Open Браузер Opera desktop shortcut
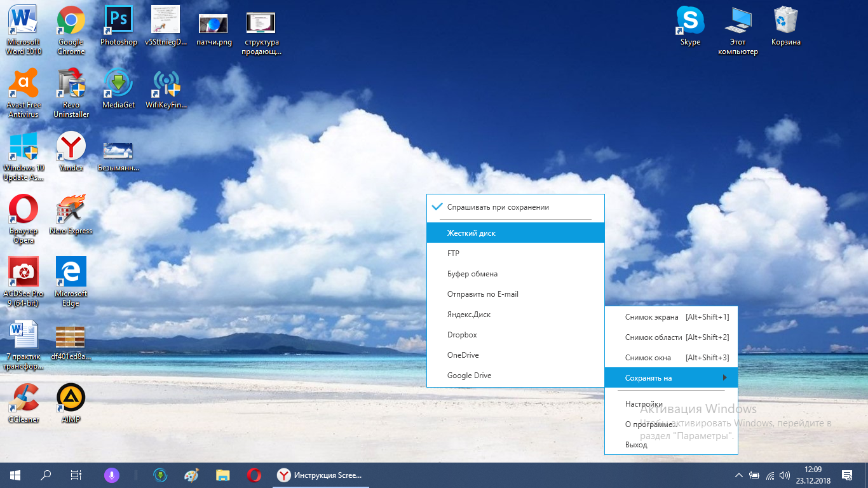Image resolution: width=868 pixels, height=488 pixels. [x=24, y=219]
